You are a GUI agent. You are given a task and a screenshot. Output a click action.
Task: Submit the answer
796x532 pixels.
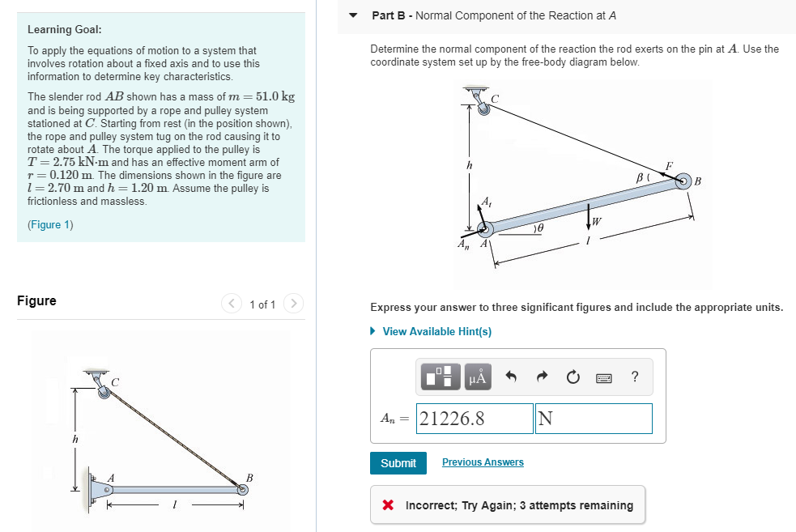[x=398, y=462]
